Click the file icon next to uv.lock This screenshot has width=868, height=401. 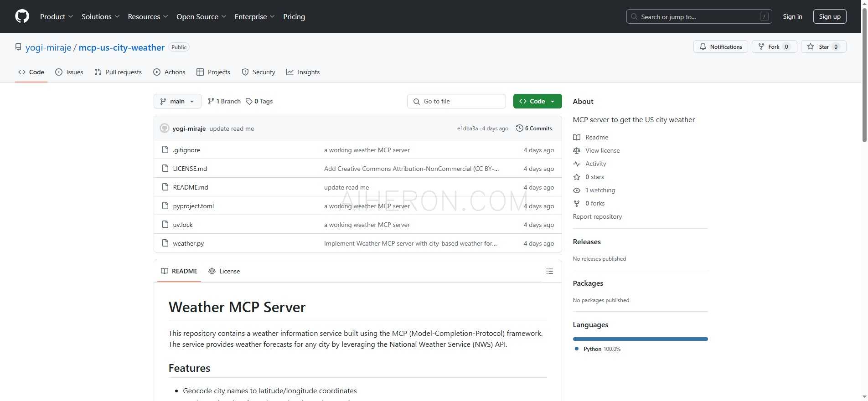click(165, 225)
